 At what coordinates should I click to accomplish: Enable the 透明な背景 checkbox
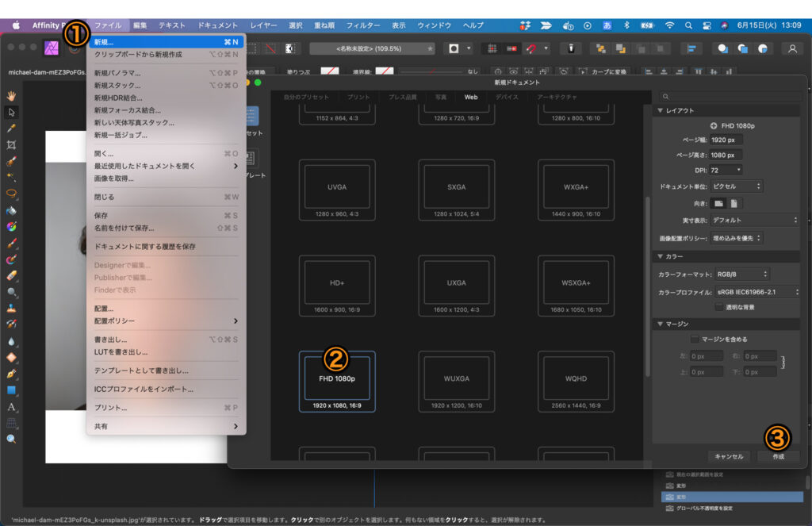[718, 306]
